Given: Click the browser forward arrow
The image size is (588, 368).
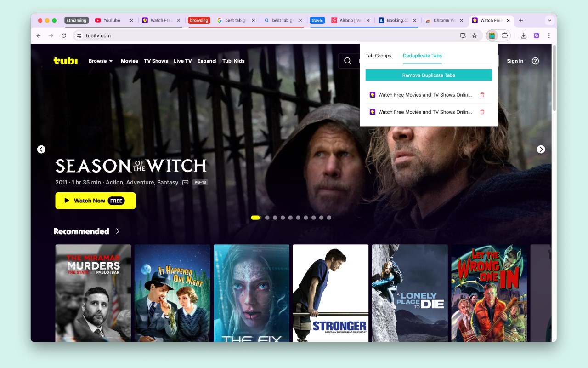Looking at the screenshot, I should pyautogui.click(x=51, y=35).
